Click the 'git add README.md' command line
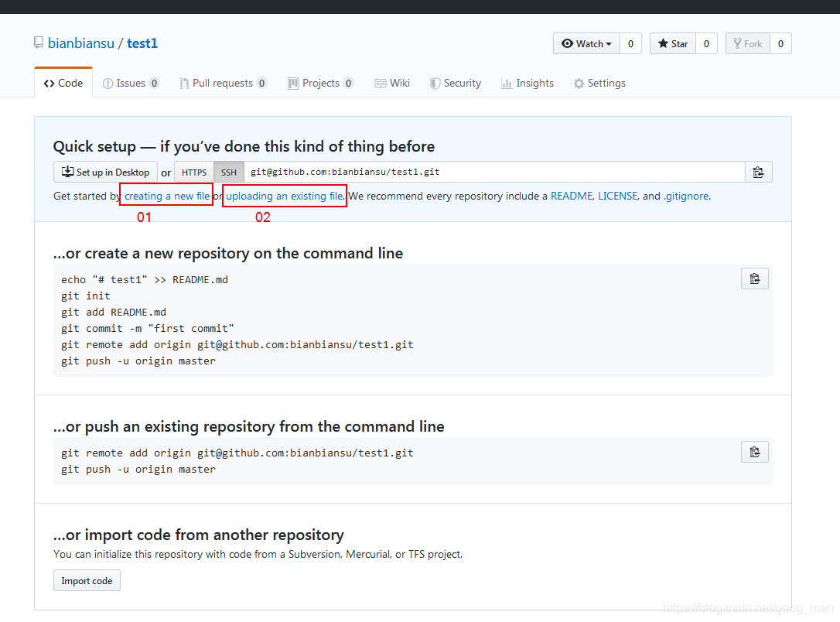The width and height of the screenshot is (840, 622). [x=114, y=313]
